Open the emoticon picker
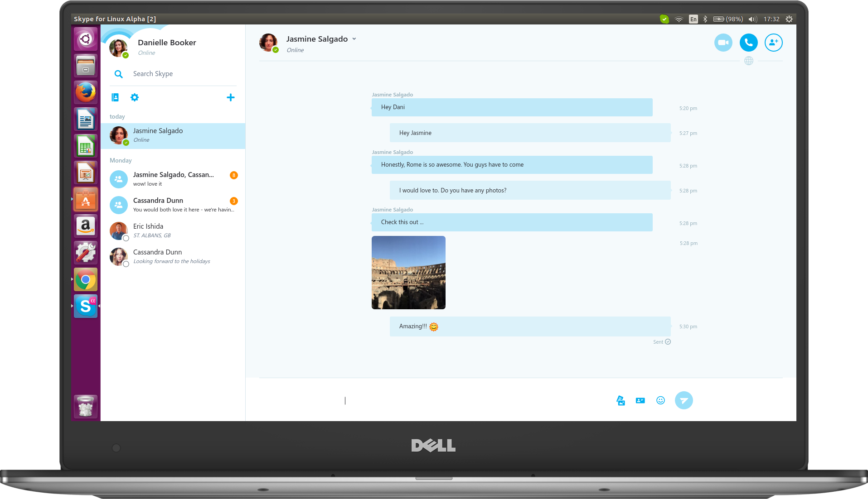Image resolution: width=868 pixels, height=499 pixels. pos(660,400)
